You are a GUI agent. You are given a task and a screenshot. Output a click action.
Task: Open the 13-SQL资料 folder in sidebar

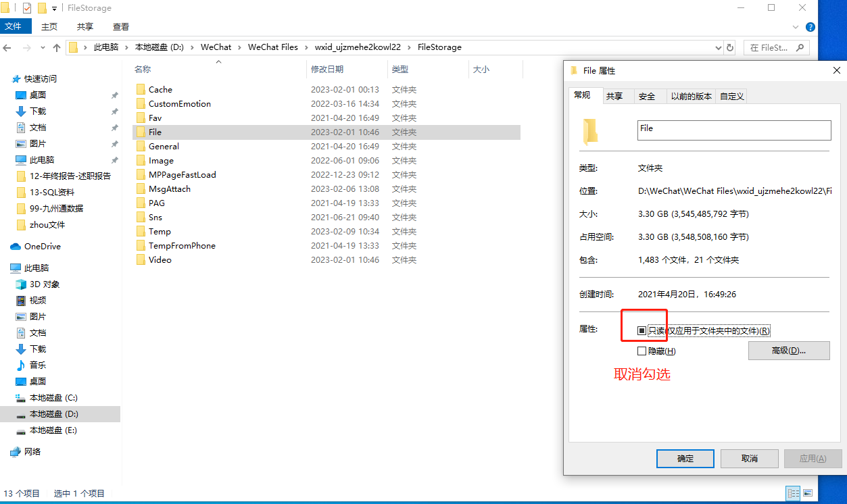(x=52, y=192)
